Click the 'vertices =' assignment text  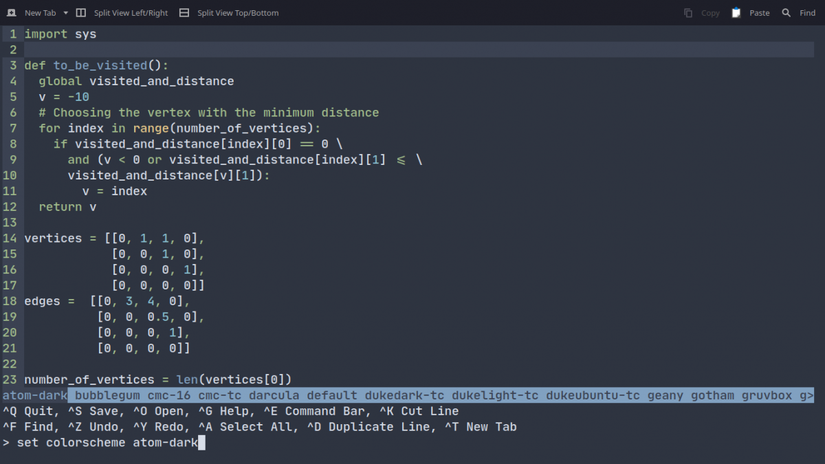[61, 238]
